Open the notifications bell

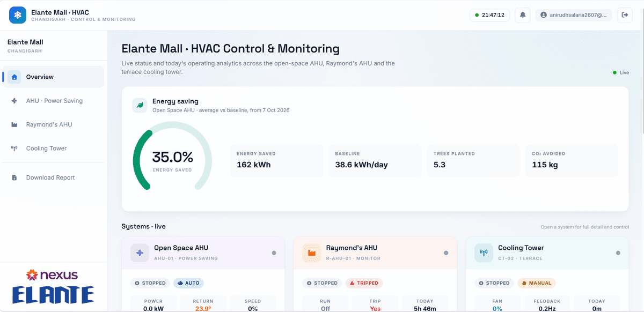[523, 15]
